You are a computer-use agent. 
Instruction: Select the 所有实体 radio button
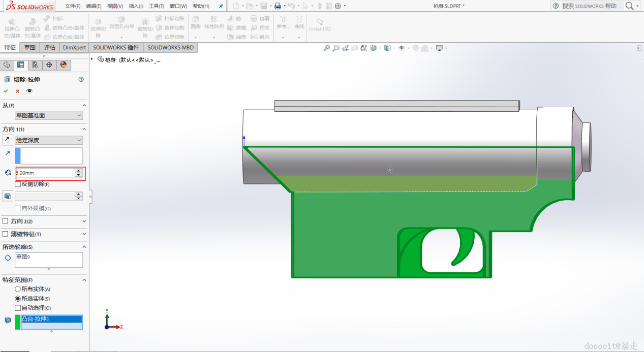tap(18, 289)
